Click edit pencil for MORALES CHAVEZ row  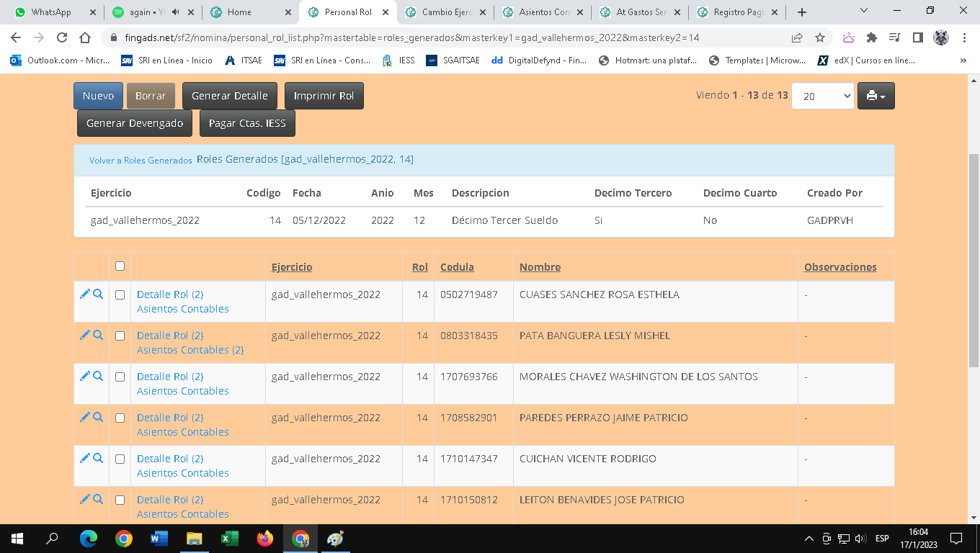[84, 376]
